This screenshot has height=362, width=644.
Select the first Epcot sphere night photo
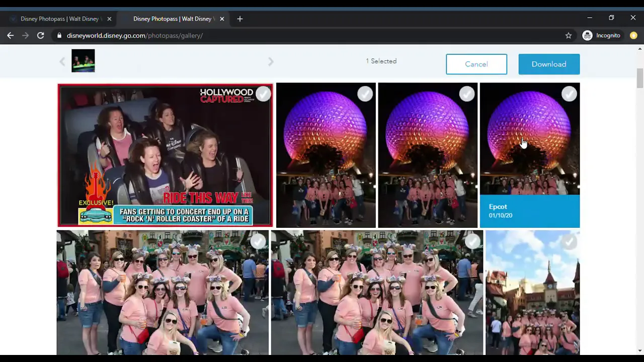point(365,94)
